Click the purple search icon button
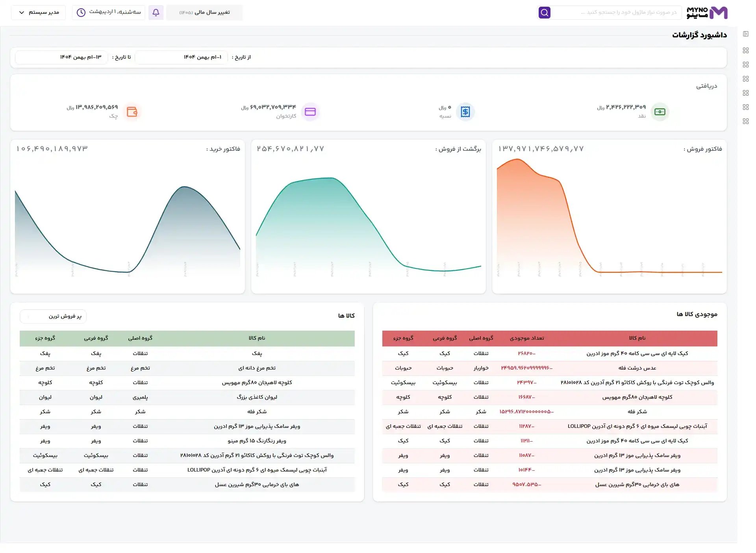The image size is (756, 553). (545, 13)
